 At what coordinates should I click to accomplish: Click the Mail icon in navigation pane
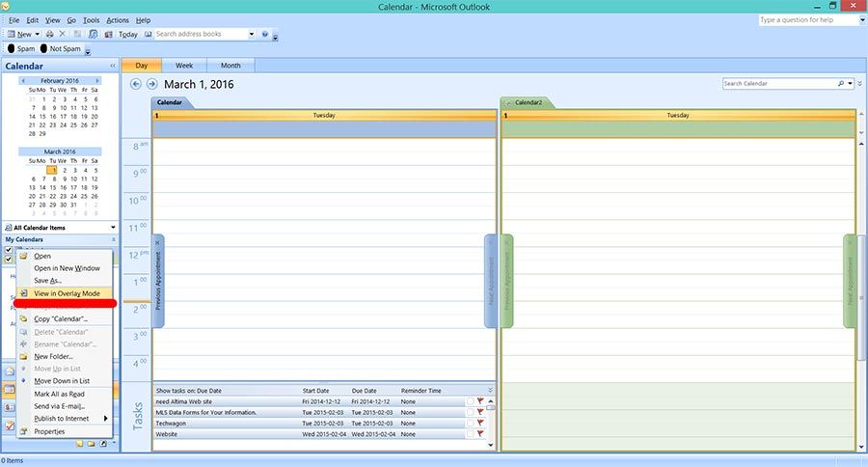(10, 371)
